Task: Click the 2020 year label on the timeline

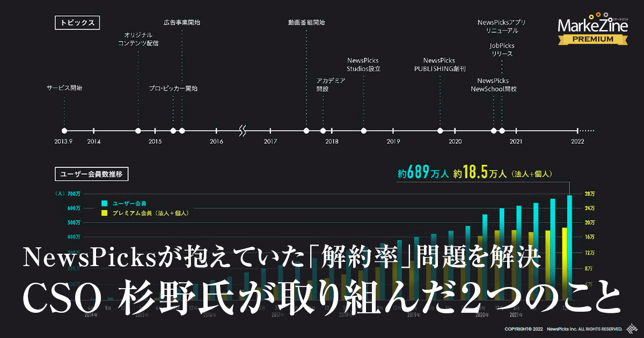Action: coord(455,142)
